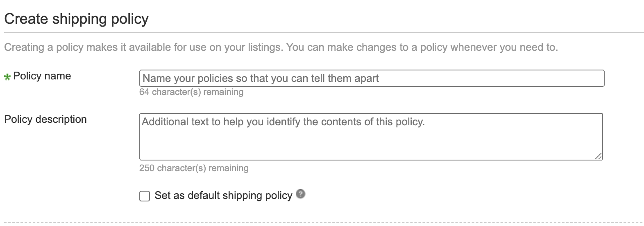The image size is (644, 226).
Task: Grab the Policy description resize handle
Action: pyautogui.click(x=599, y=156)
